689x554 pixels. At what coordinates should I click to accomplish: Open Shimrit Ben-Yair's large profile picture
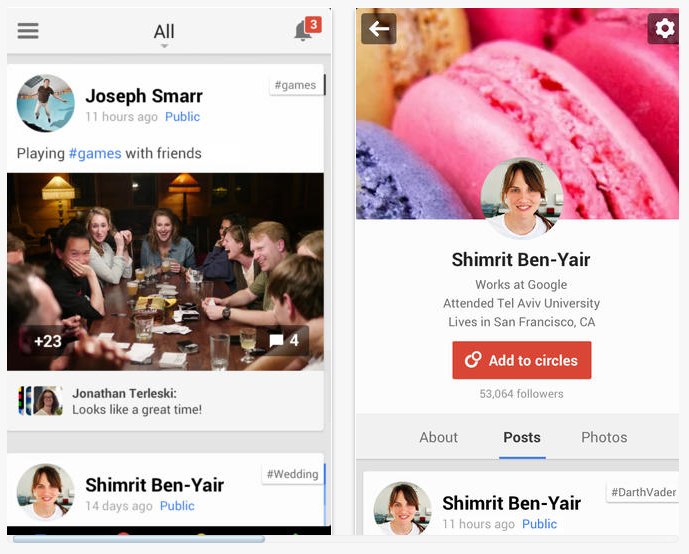[522, 199]
